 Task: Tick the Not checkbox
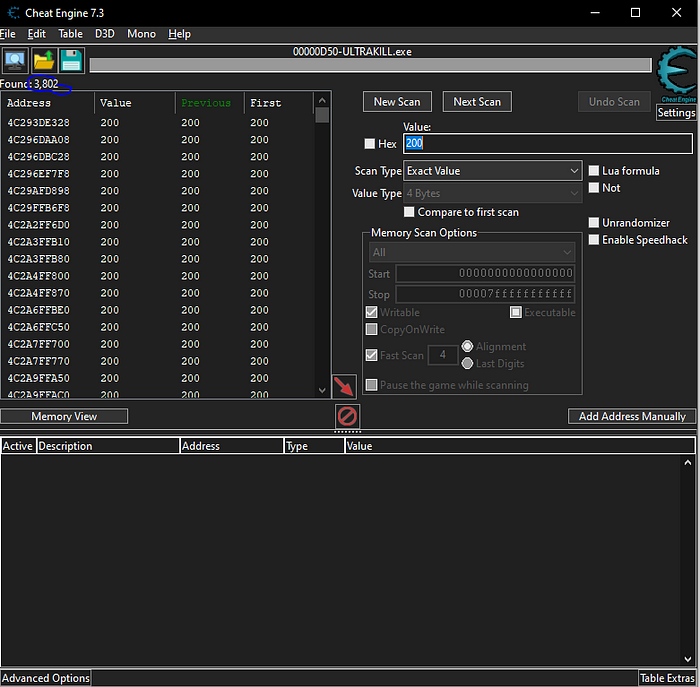(594, 187)
